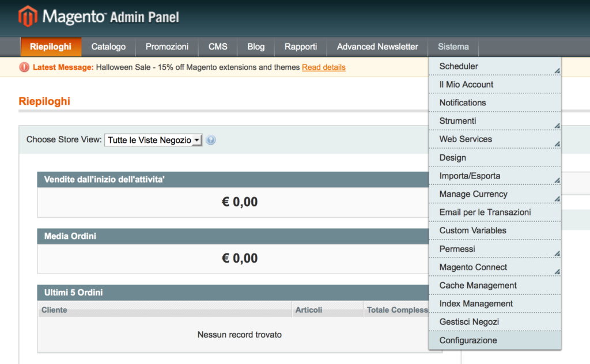Viewport: 590px width, 364px height.
Task: Open the Importa/Esporta submenu
Action: coord(495,176)
